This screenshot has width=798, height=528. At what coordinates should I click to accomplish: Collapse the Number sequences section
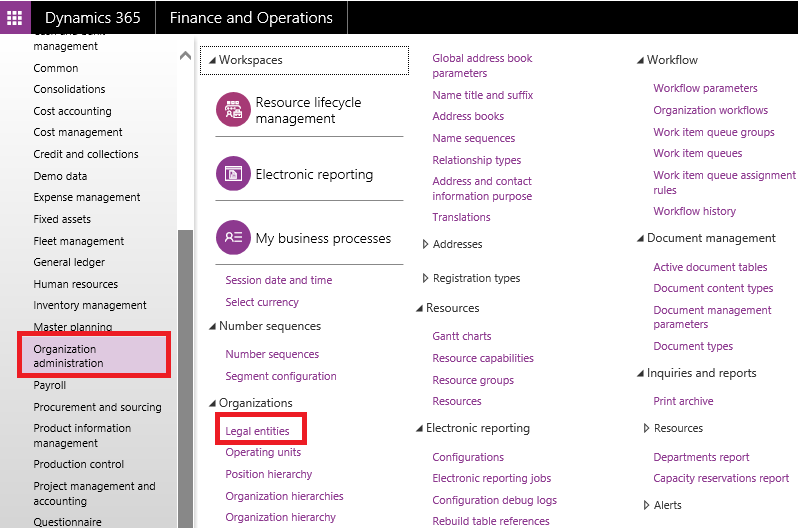click(x=212, y=327)
